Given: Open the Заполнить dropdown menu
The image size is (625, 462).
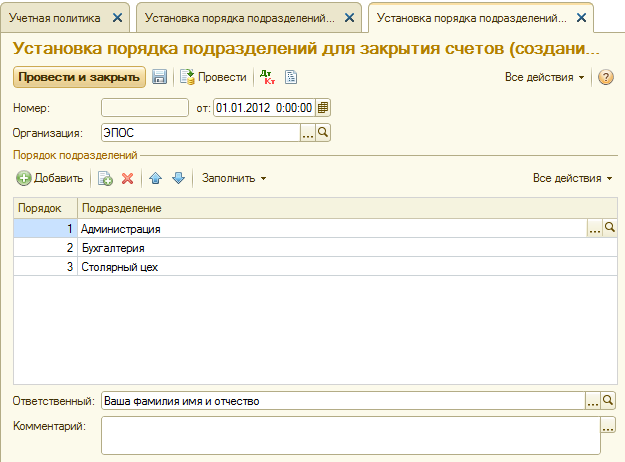Looking at the screenshot, I should tap(234, 178).
